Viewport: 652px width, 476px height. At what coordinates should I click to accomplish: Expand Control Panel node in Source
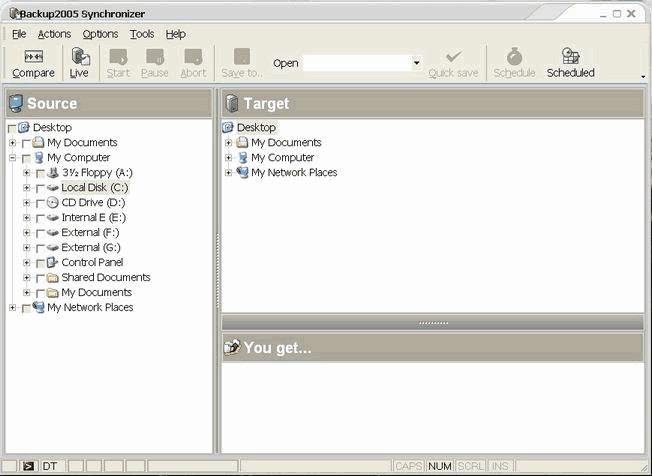[27, 263]
